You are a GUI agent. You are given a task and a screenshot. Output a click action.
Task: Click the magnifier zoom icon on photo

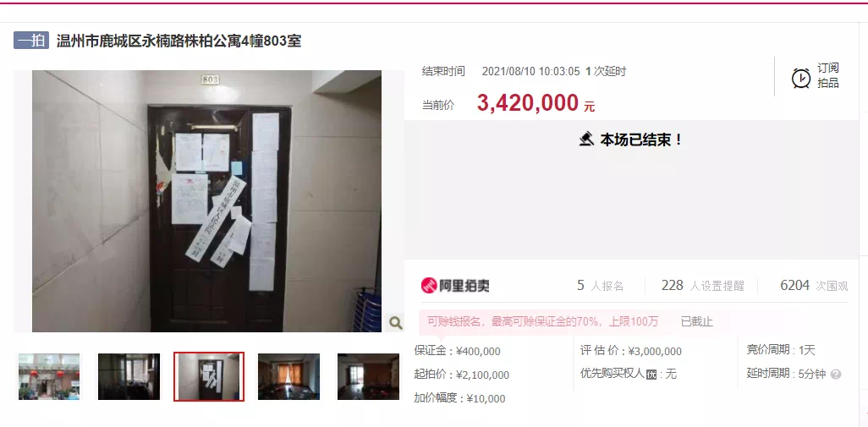[395, 322]
